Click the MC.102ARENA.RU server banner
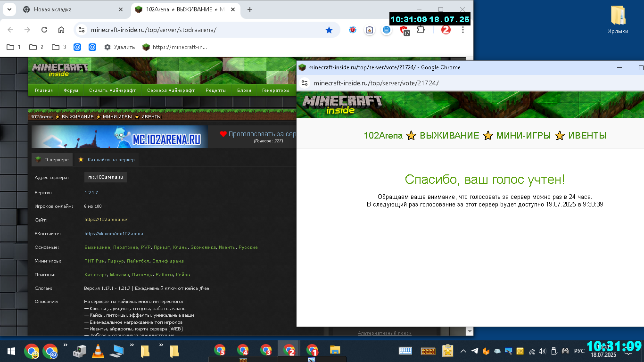 click(x=120, y=137)
